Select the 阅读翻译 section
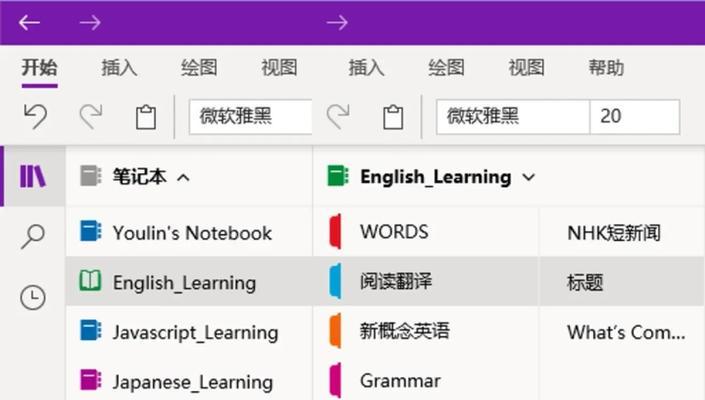Screen dimensions: 705x400 426,282
